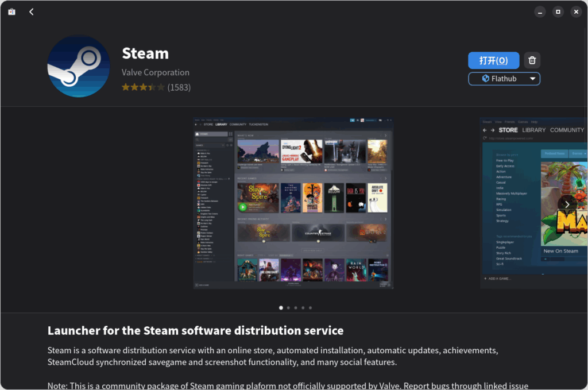This screenshot has width=588, height=390.
Task: Go back using the header back arrow
Action: point(32,12)
